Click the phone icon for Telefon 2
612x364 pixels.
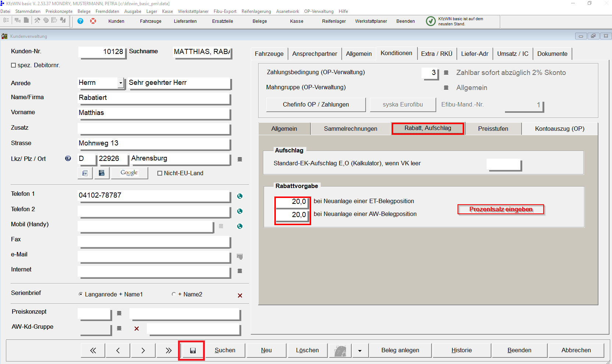240,211
